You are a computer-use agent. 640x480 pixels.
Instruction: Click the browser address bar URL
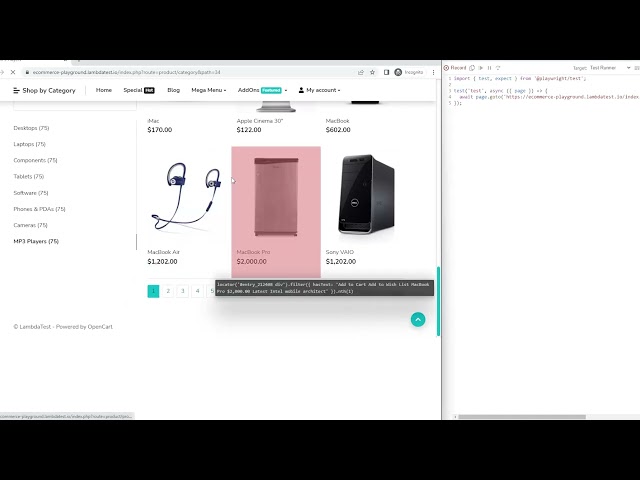pyautogui.click(x=127, y=72)
